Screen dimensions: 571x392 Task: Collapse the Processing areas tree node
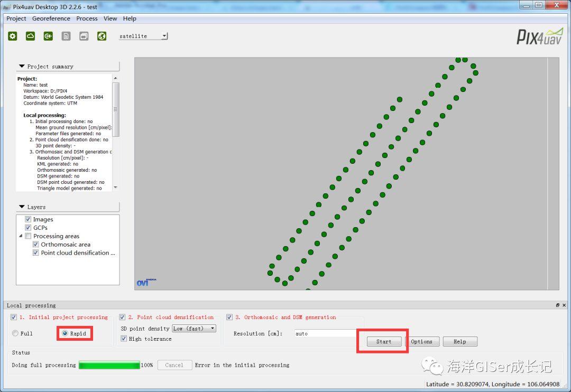coord(21,236)
